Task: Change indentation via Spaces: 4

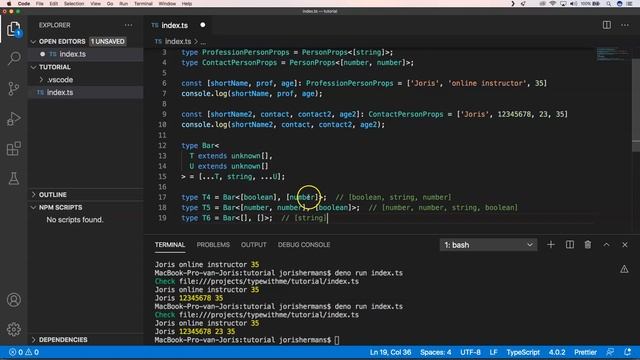Action: (x=436, y=352)
